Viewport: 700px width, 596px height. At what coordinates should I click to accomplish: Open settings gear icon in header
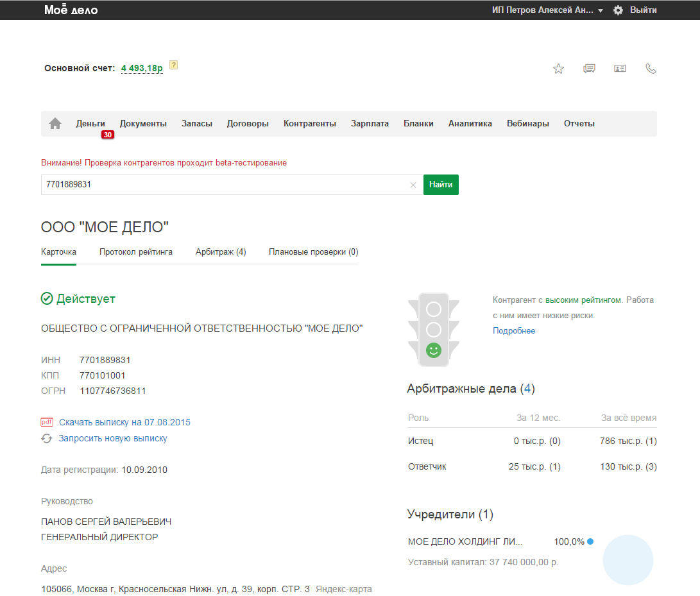pyautogui.click(x=618, y=10)
